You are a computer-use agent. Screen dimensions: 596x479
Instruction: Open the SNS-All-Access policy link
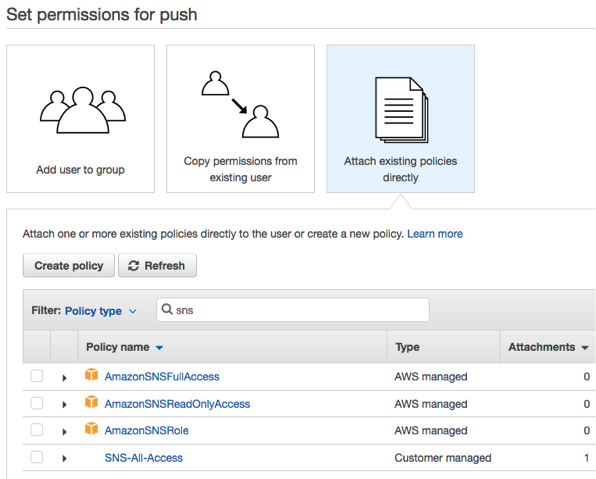click(x=144, y=458)
